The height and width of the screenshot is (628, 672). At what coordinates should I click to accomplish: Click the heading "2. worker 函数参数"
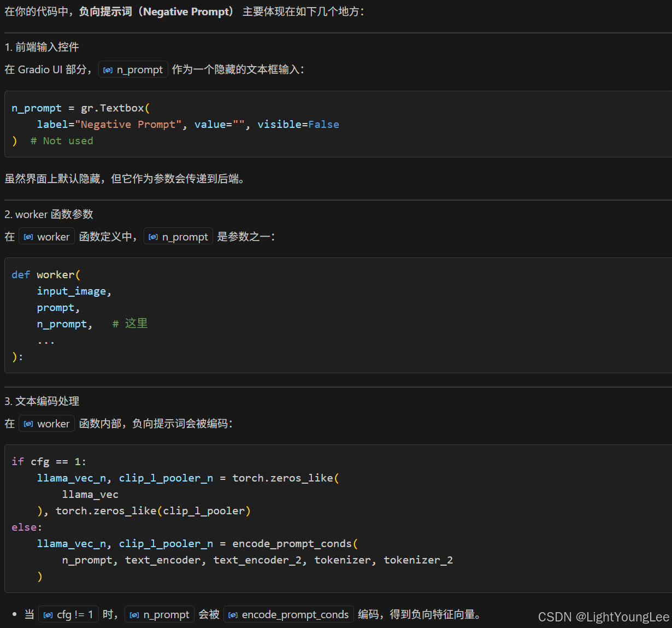coord(49,214)
